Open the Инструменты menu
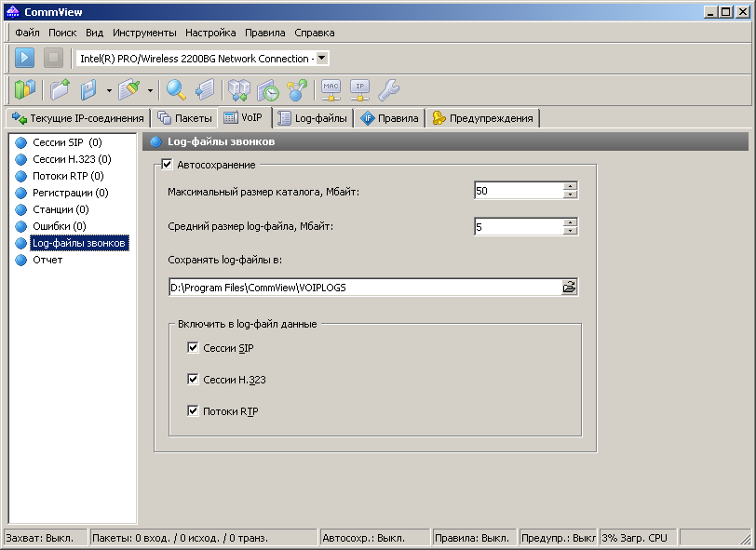 144,33
